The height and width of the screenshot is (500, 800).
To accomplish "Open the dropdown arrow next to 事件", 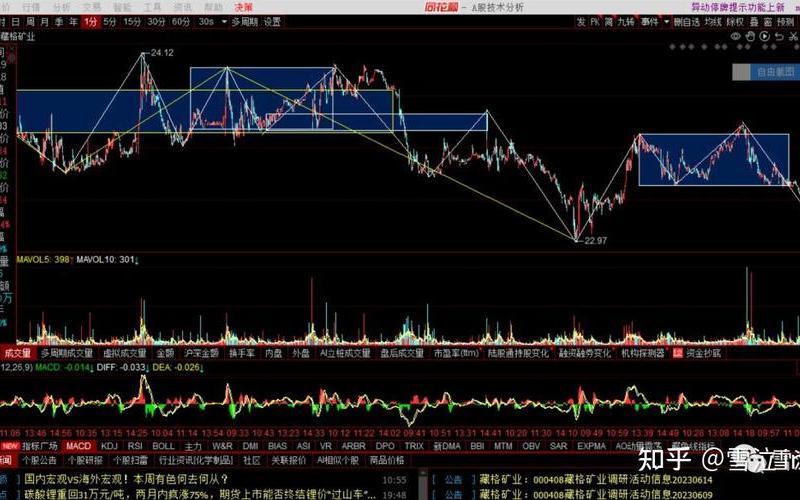I will (666, 22).
